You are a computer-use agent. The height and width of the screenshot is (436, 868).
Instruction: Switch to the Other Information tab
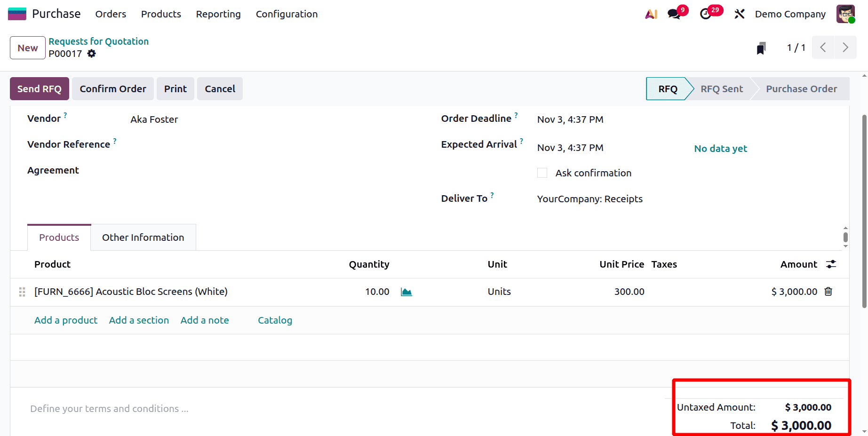click(143, 237)
